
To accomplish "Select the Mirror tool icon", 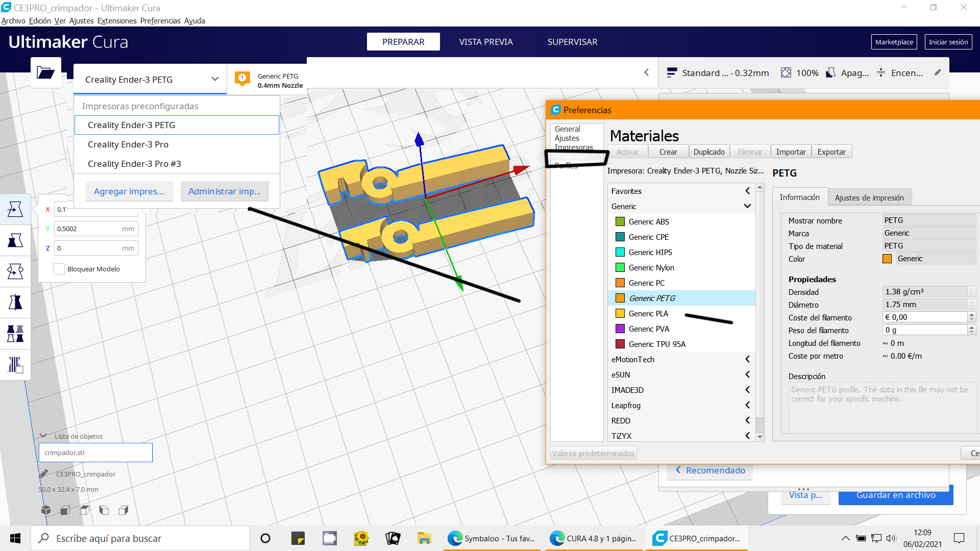I will coord(15,303).
